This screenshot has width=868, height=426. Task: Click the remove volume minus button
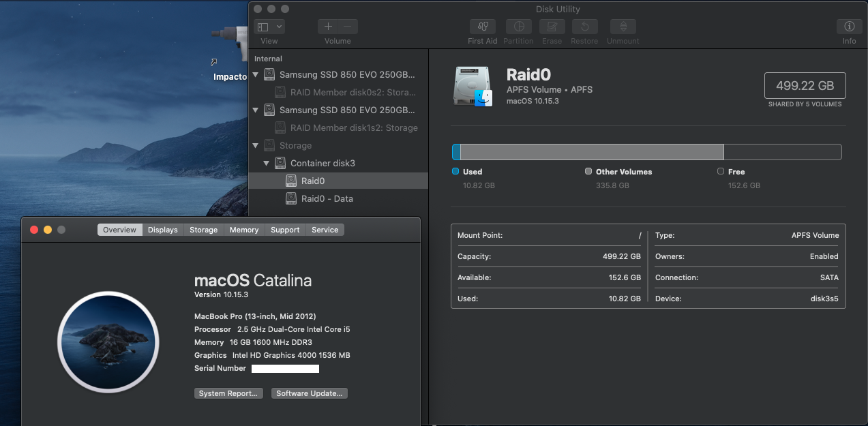click(348, 27)
